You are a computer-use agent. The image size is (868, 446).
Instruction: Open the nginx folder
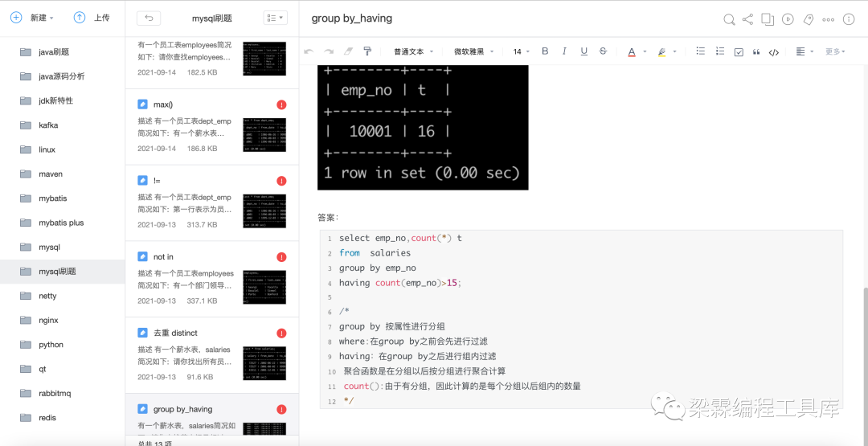(x=63, y=320)
